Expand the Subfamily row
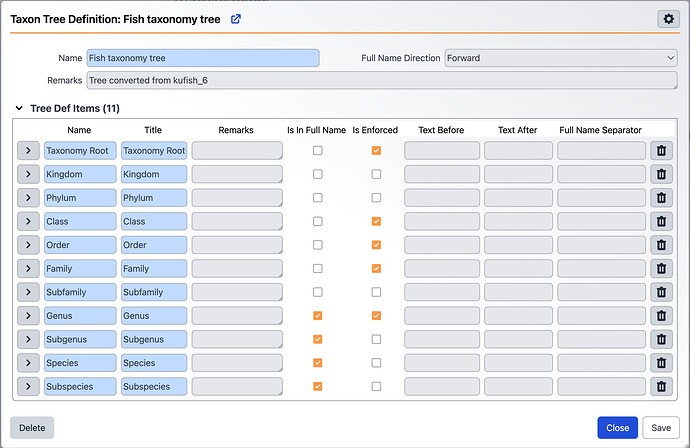The width and height of the screenshot is (690, 448). pyautogui.click(x=28, y=292)
